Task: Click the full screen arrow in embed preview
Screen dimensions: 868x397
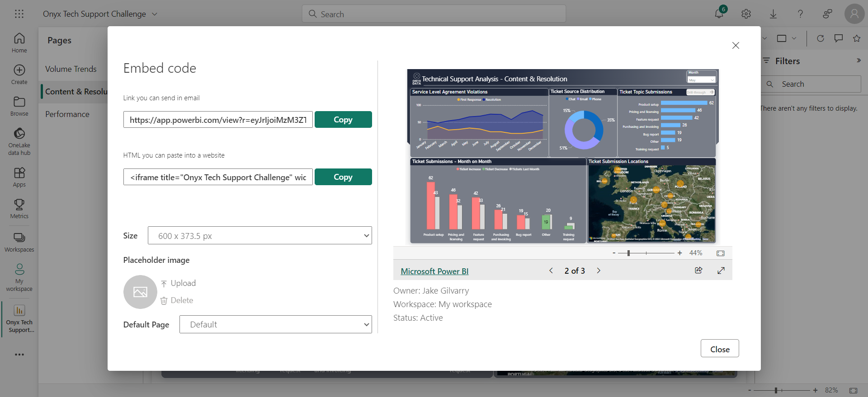Action: coord(721,270)
